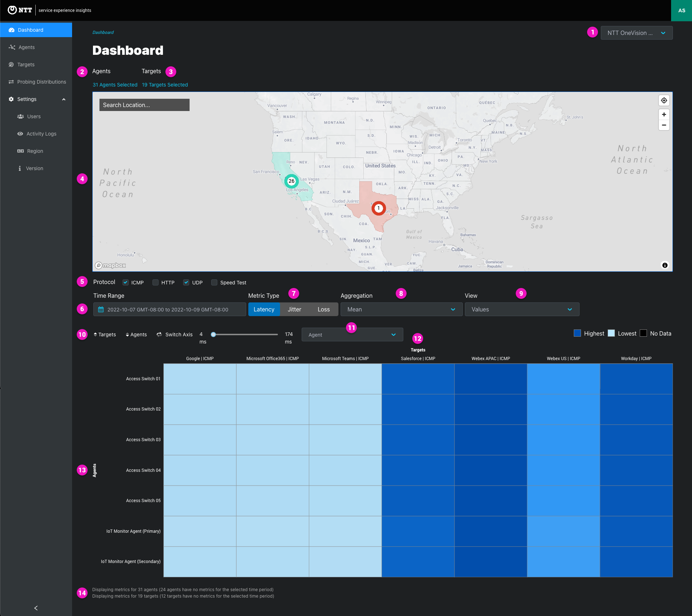This screenshot has width=692, height=616.
Task: Click the Version info icon
Action: pos(19,168)
